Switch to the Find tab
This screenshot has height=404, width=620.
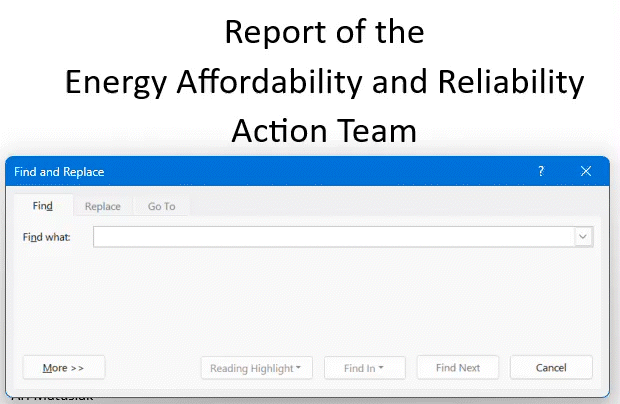pos(42,206)
